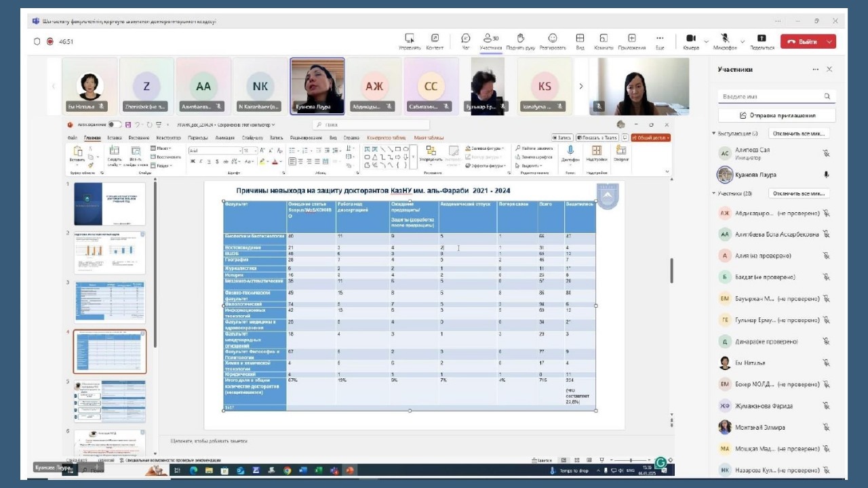
Task: Open the Вставка tab in PowerPoint
Action: point(114,138)
